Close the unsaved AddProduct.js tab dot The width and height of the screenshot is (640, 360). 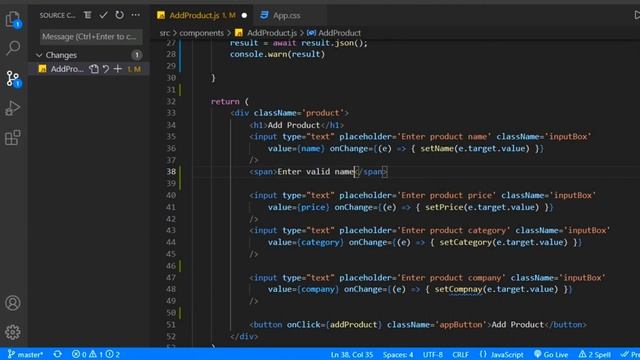pyautogui.click(x=244, y=16)
